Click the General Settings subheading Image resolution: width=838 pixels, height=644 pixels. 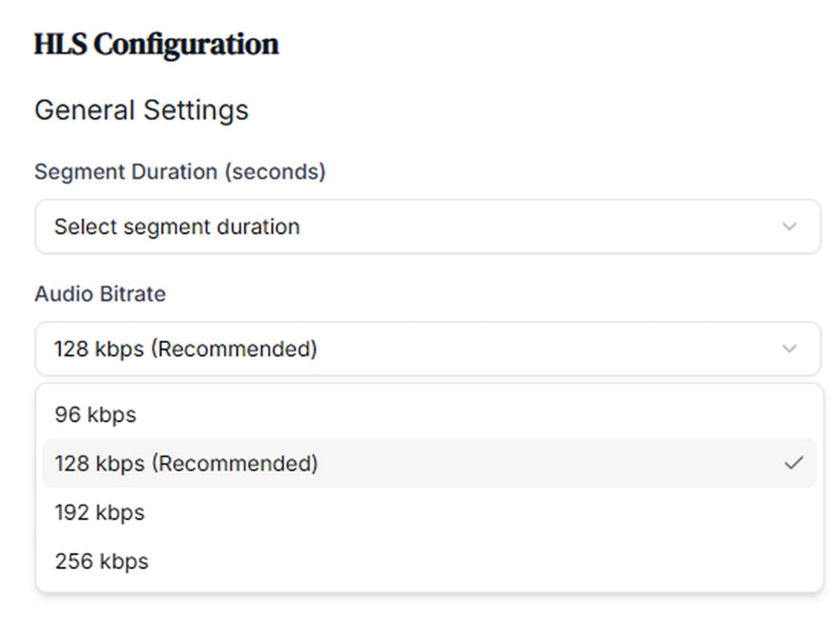(141, 110)
